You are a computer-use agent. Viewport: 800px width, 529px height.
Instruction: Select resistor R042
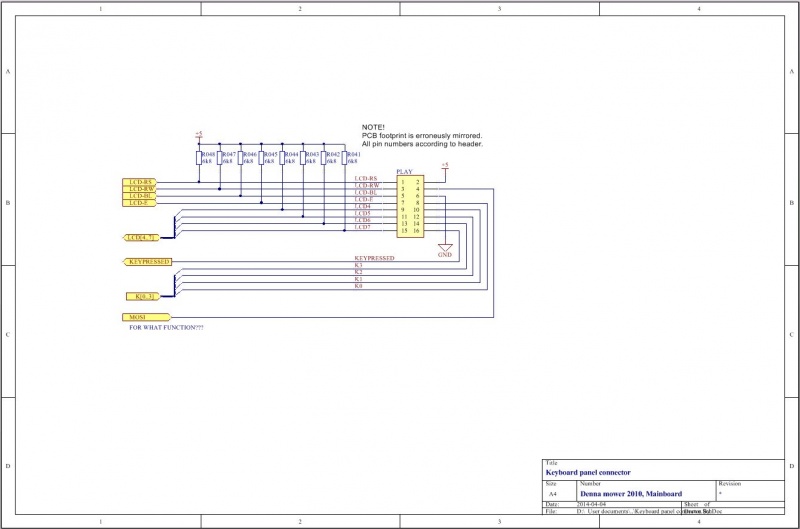point(323,158)
